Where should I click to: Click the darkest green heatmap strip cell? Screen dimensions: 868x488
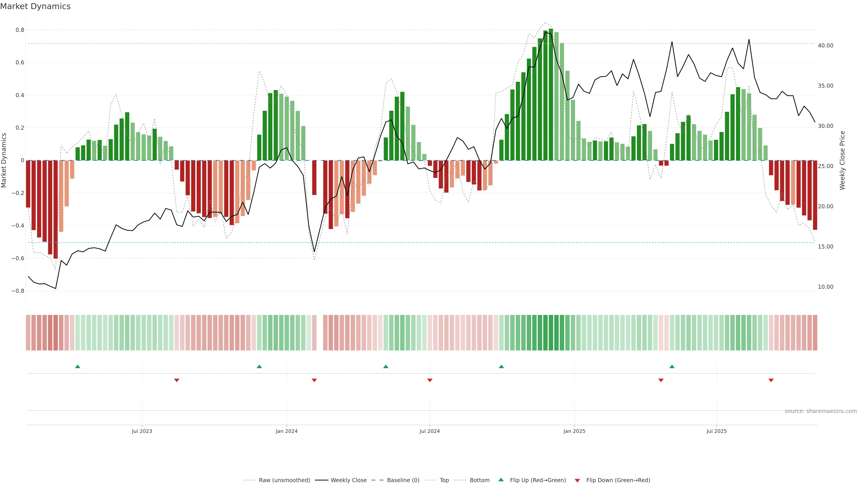[551, 332]
